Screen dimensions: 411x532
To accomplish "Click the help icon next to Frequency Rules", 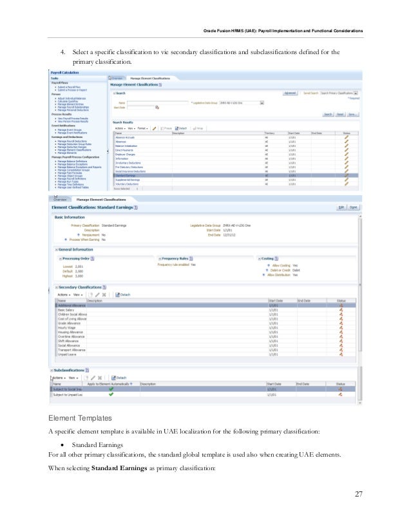I will [x=191, y=258].
